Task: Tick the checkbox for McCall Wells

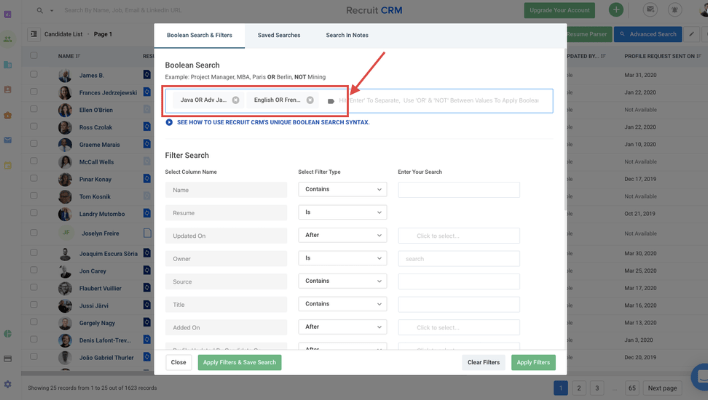Action: point(34,161)
